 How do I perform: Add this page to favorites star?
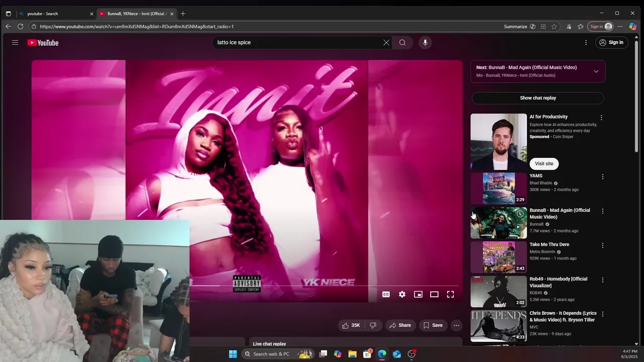click(x=554, y=27)
